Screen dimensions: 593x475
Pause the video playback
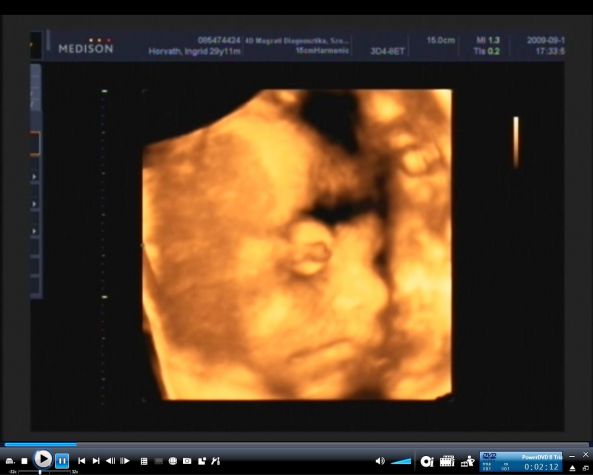[x=62, y=461]
